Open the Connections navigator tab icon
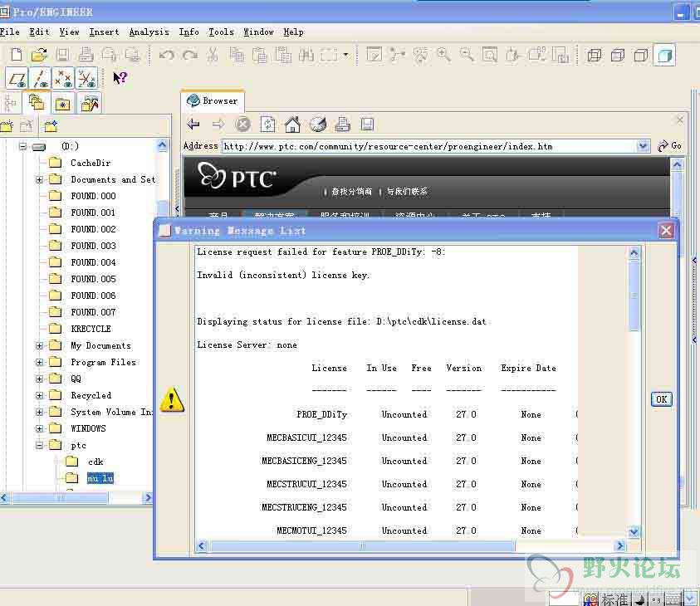 tap(90, 104)
